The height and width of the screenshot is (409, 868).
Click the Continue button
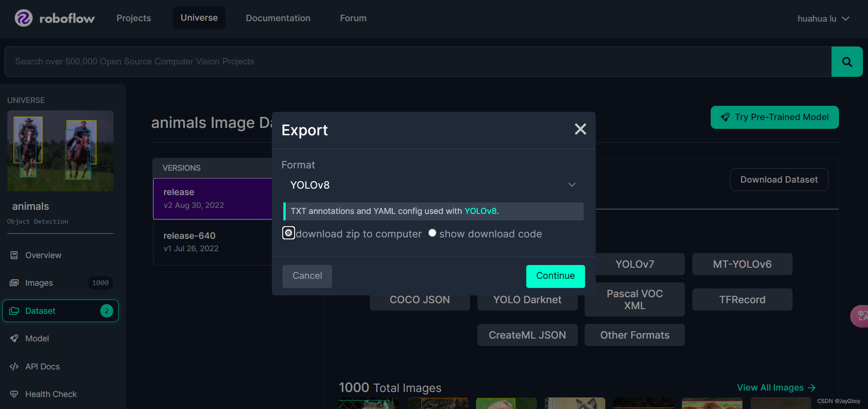[x=555, y=276]
